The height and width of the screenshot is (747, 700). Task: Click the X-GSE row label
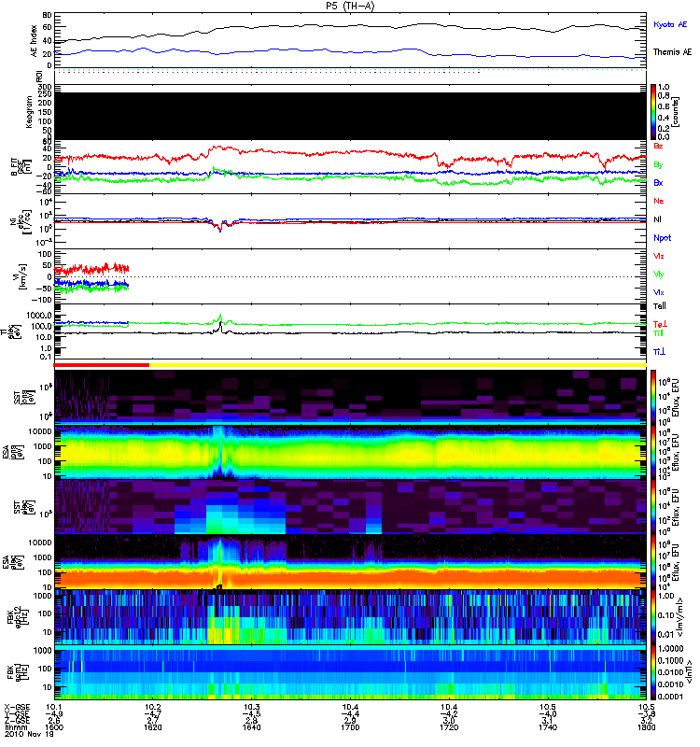click(x=17, y=707)
